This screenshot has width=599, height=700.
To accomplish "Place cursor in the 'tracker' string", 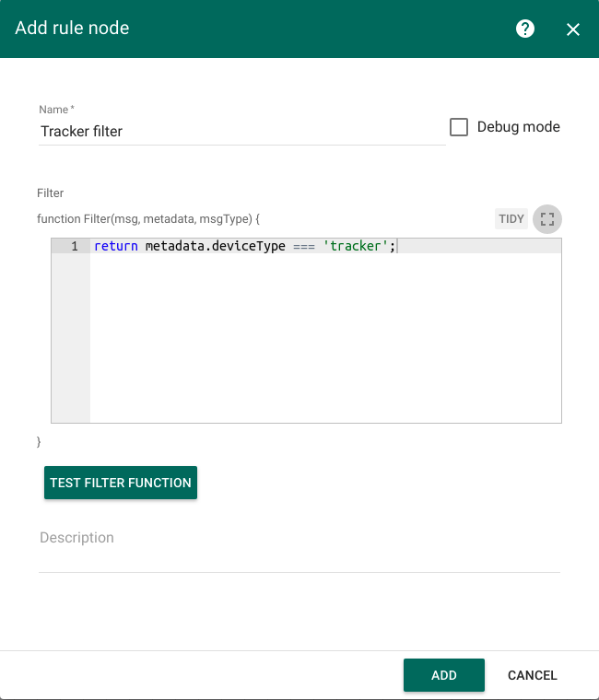I will coord(355,247).
